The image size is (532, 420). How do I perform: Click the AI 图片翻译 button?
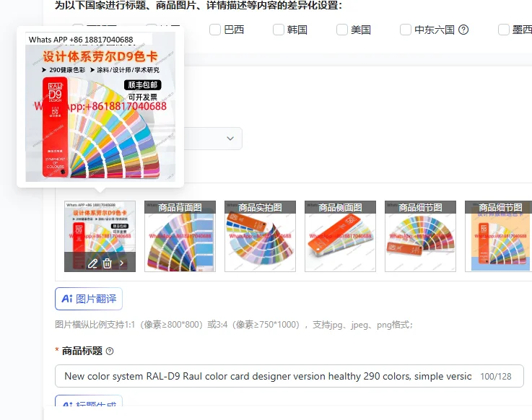pos(89,299)
